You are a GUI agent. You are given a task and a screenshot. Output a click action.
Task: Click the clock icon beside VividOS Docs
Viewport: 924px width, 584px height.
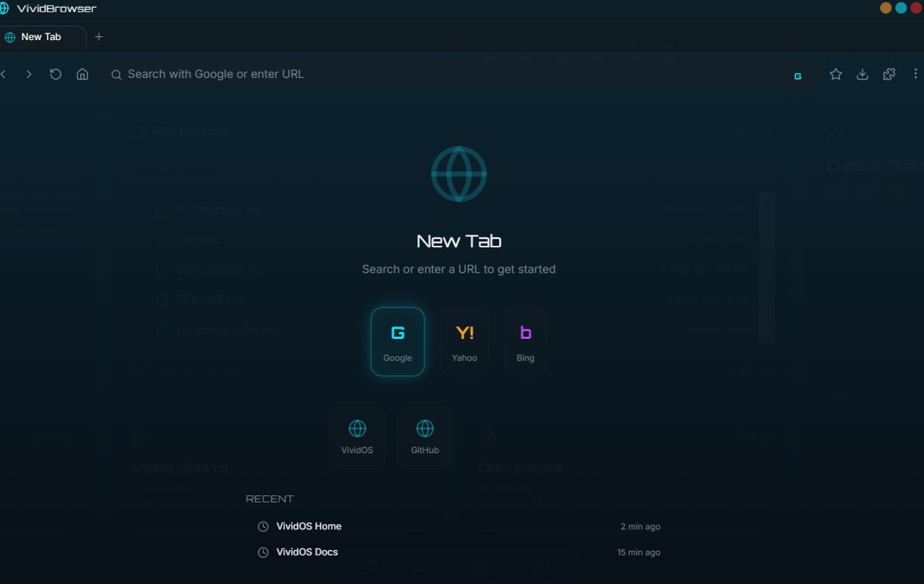tap(263, 552)
